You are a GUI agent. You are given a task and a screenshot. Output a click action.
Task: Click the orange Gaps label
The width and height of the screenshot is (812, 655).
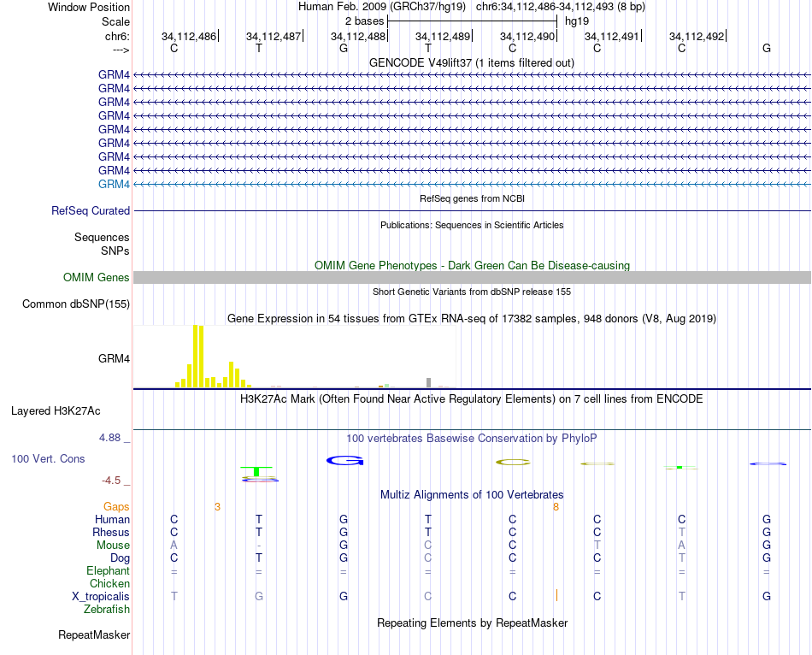(x=116, y=507)
